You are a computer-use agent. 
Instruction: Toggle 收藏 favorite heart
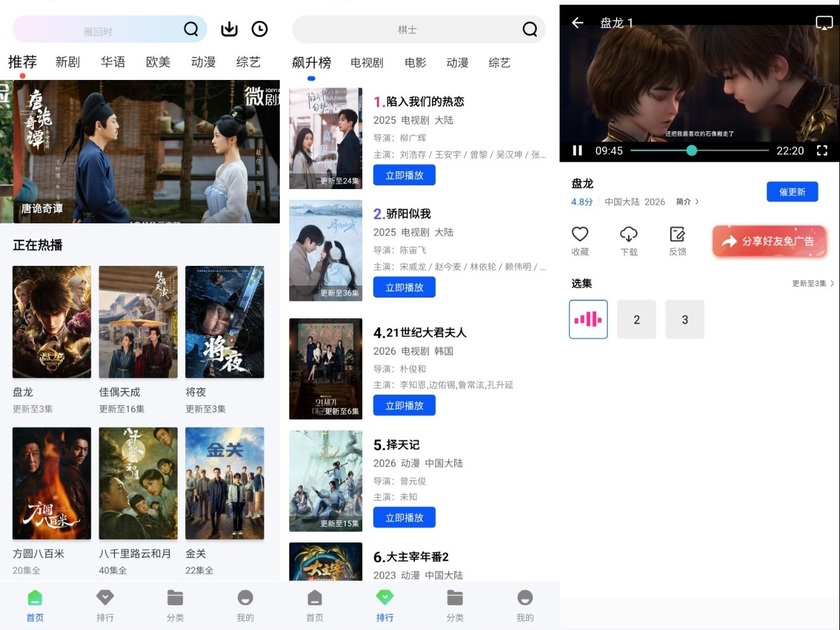coord(580,241)
